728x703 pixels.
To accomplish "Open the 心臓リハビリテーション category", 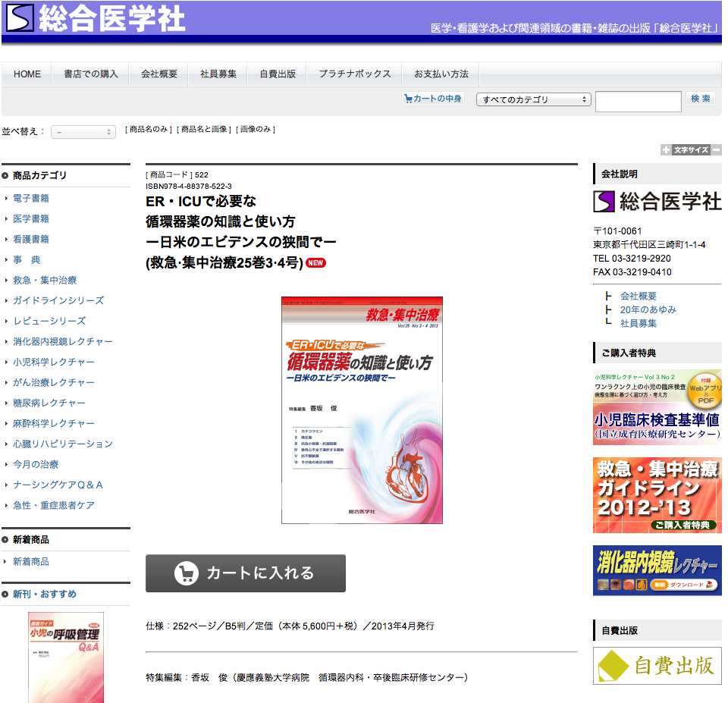I will pos(63,444).
